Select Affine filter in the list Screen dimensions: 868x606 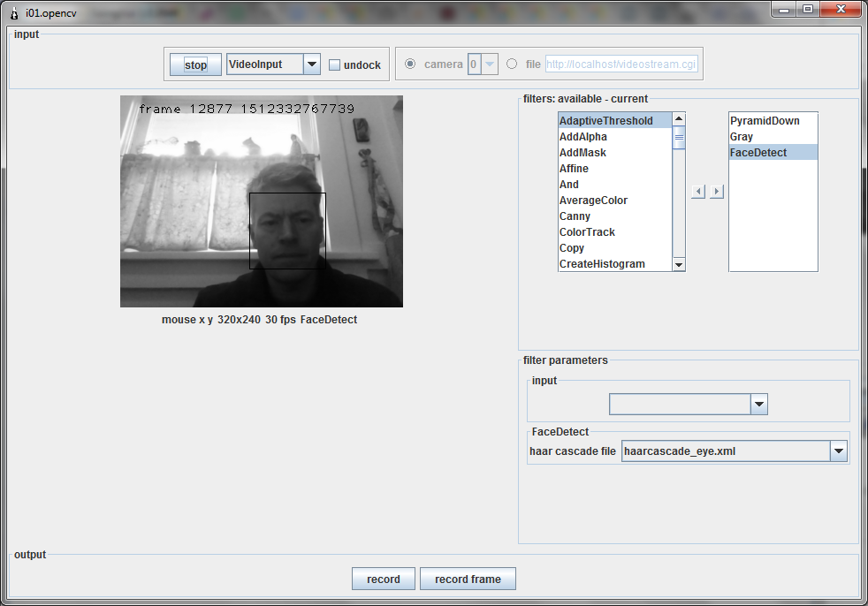click(615, 169)
